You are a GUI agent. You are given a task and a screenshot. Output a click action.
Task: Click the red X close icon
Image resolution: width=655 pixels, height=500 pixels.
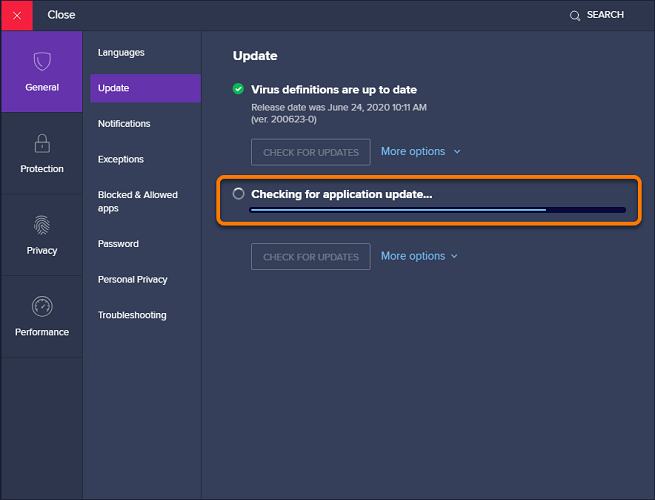(x=17, y=15)
